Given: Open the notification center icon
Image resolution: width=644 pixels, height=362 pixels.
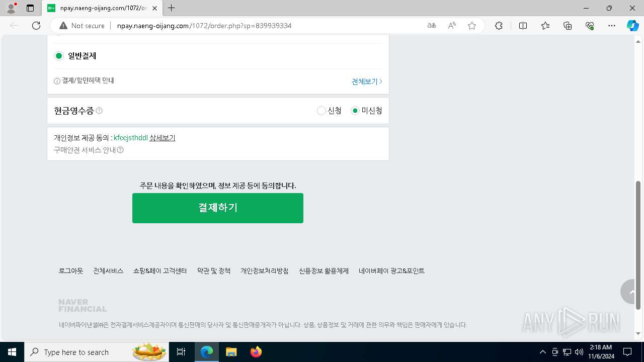Looking at the screenshot, I should point(627,352).
